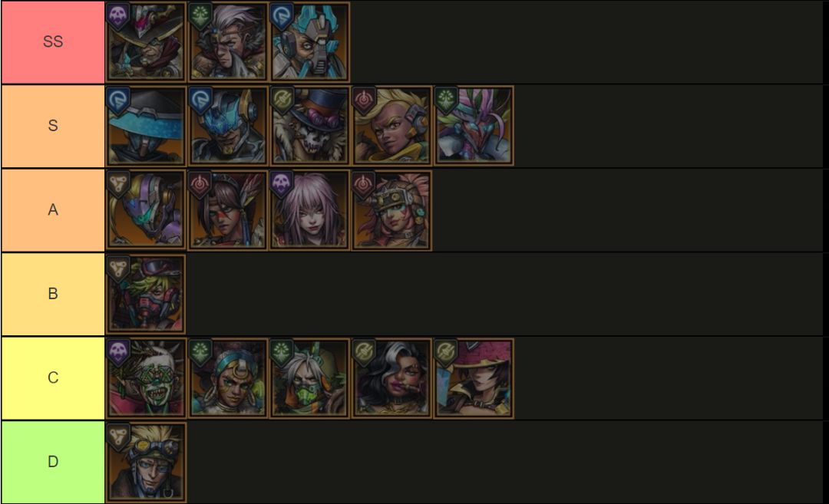
Task: Choose the eyepatch white-haired hero in SS tier
Action: (228, 41)
